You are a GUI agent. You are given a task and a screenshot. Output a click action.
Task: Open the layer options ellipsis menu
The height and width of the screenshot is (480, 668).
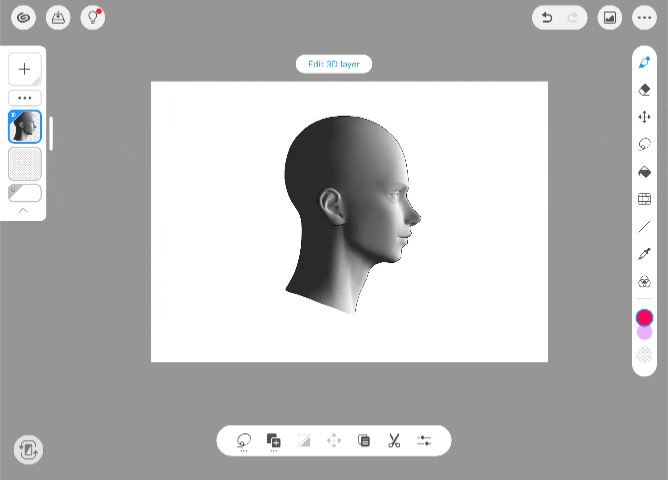coord(24,98)
